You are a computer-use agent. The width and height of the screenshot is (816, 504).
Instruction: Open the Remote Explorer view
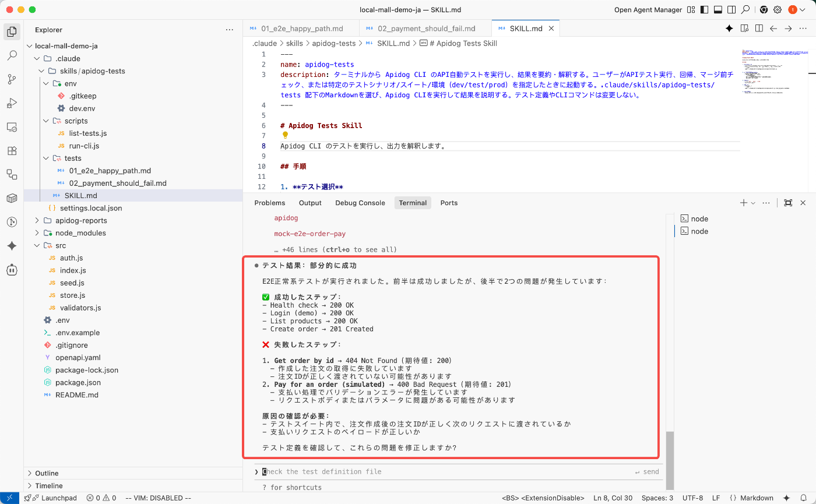12,127
